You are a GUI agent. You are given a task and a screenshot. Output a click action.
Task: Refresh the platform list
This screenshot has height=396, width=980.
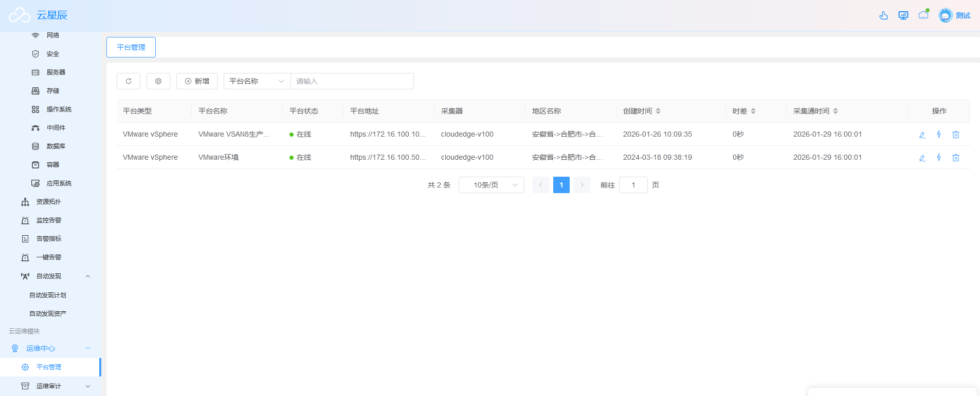click(129, 81)
